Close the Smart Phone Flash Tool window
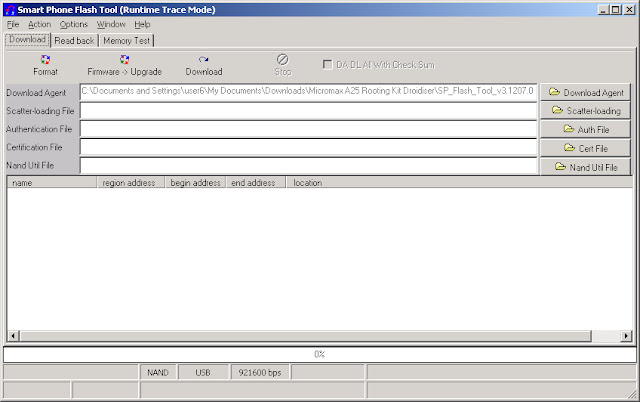 point(629,10)
